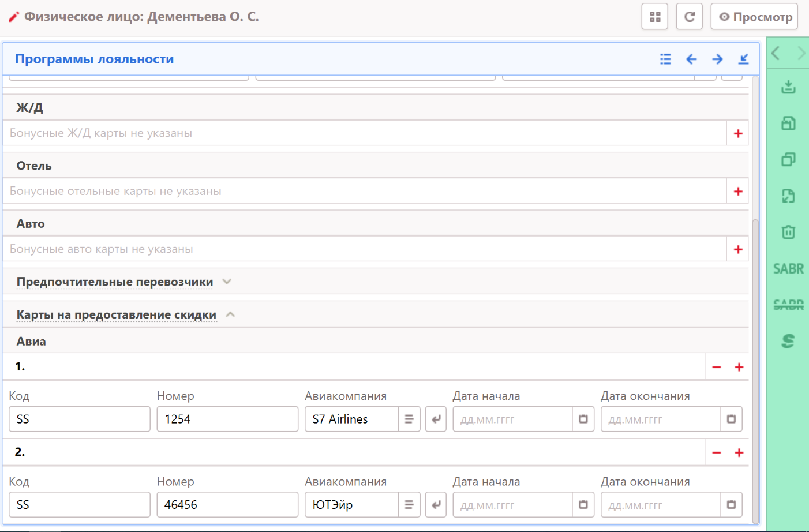Go to next section with right arrow
The width and height of the screenshot is (809, 532).
(717, 59)
